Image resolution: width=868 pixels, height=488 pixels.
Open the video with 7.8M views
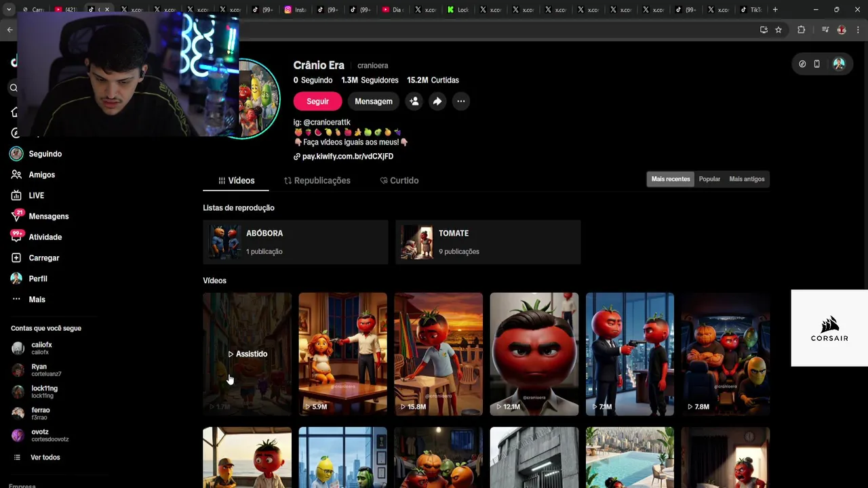(x=725, y=354)
